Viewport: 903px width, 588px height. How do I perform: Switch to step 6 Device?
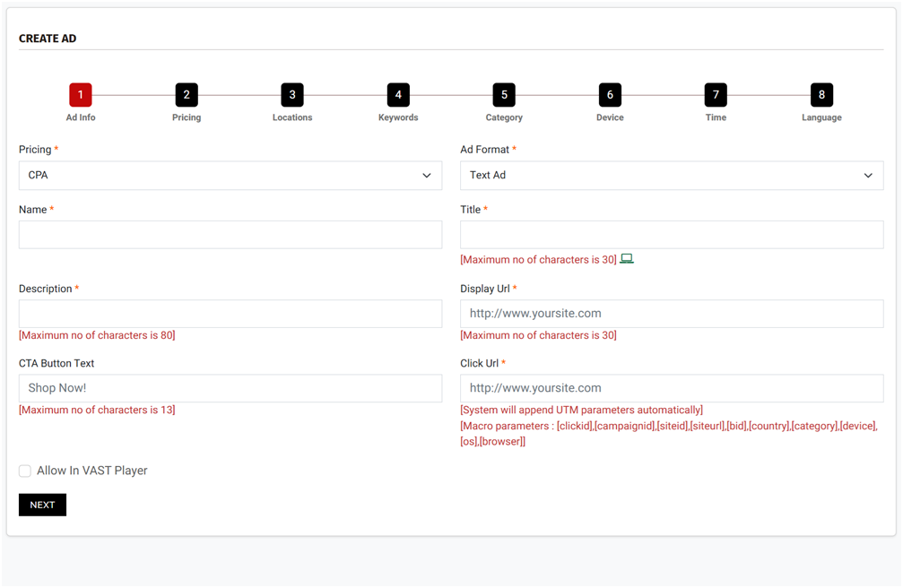click(610, 95)
